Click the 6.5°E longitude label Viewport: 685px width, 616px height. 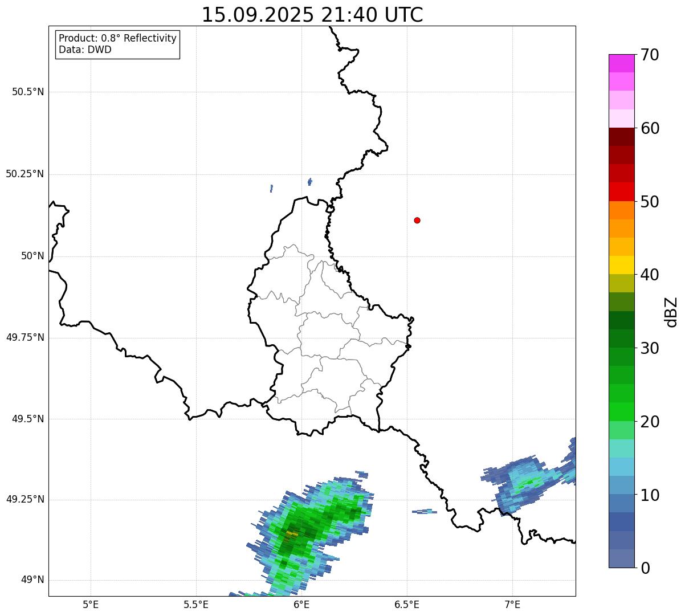[x=407, y=604]
